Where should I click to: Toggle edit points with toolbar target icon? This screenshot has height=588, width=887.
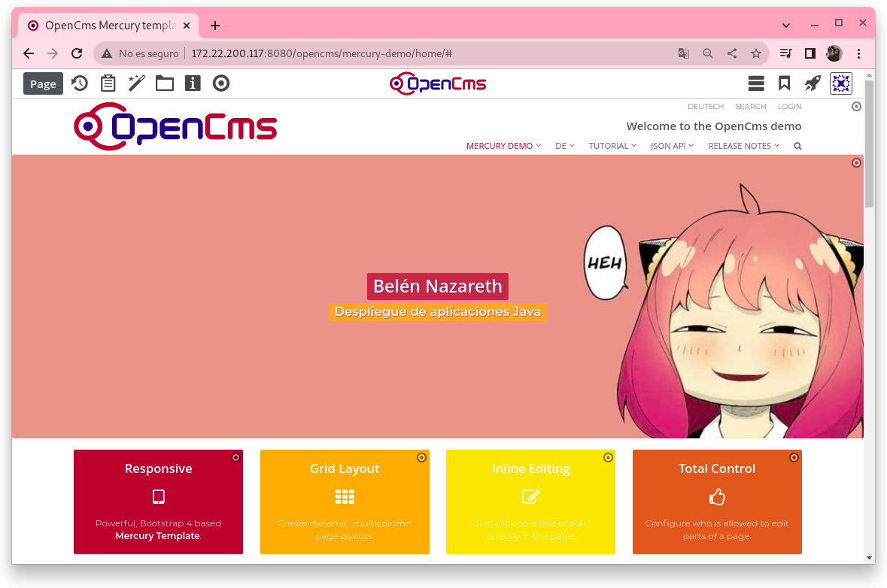pos(221,83)
